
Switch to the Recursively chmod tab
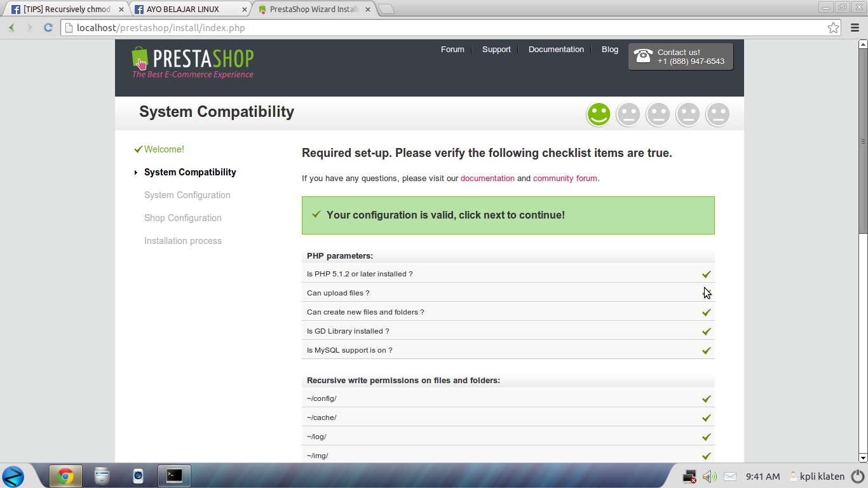point(66,10)
